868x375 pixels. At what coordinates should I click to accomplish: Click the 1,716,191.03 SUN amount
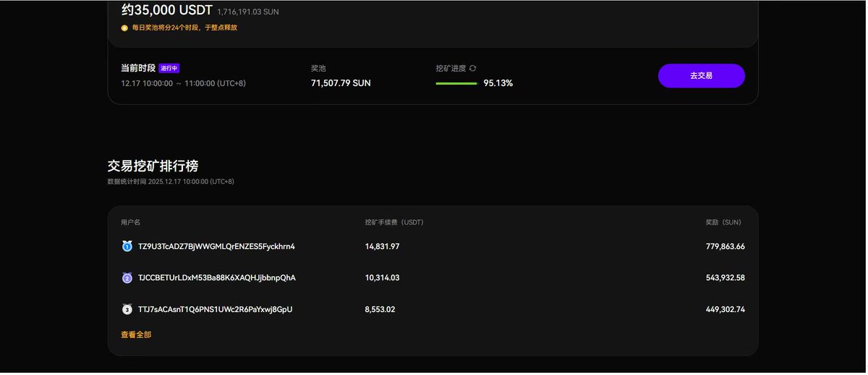point(248,12)
